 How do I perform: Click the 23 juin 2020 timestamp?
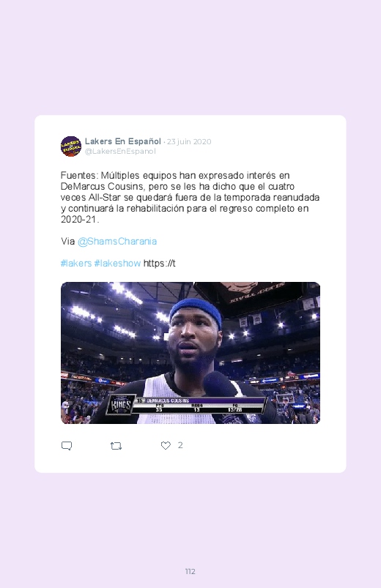189,142
